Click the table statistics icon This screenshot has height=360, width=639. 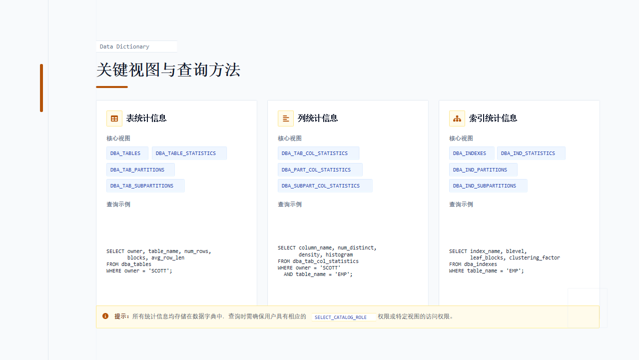(x=114, y=119)
